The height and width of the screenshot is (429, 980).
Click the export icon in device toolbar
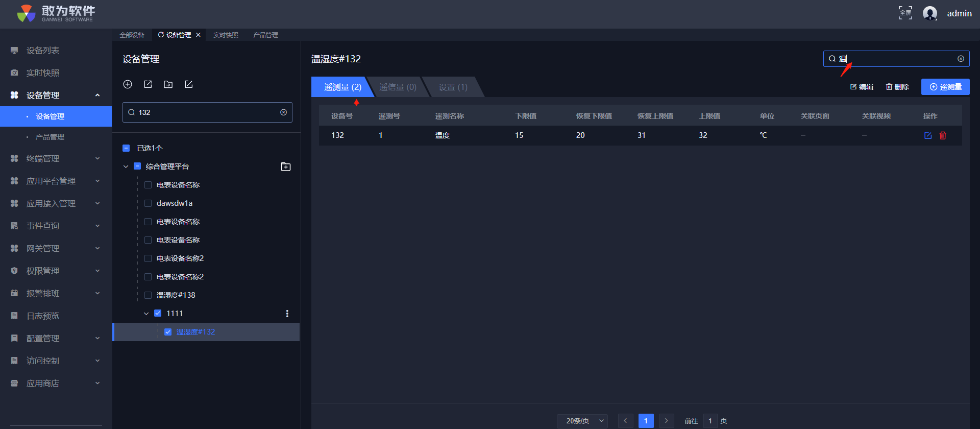[x=148, y=84]
